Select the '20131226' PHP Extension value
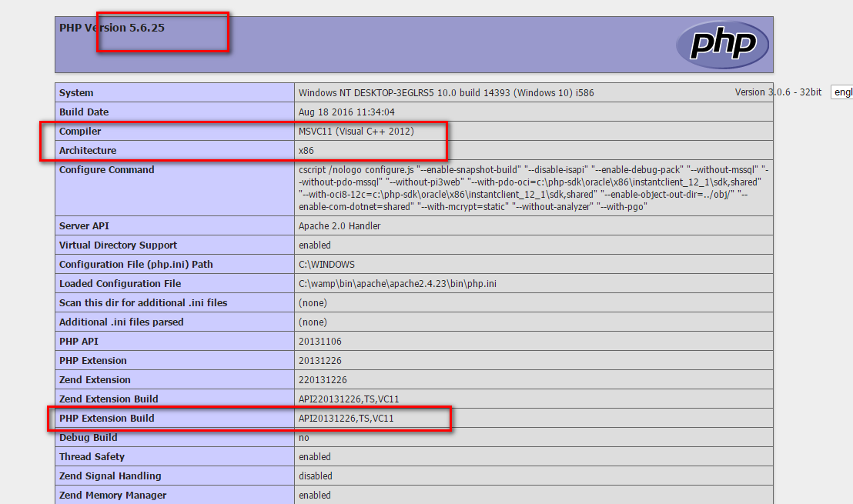 click(320, 360)
